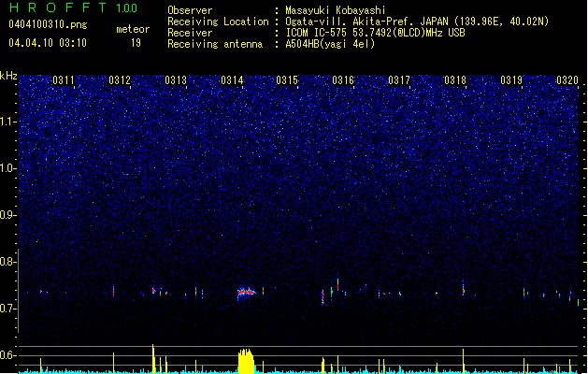Click observer name Masayuki Kobayashi
This screenshot has width=588, height=374.
(x=335, y=10)
